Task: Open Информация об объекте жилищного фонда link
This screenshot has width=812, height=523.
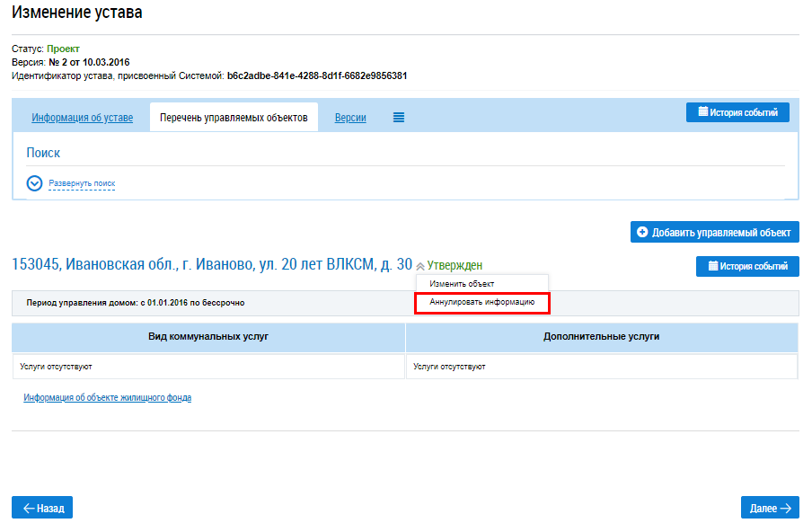Action: click(107, 397)
